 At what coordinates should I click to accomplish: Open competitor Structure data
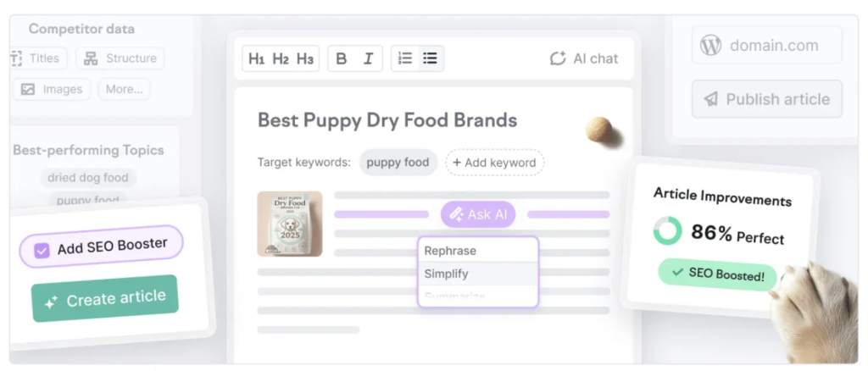click(x=120, y=58)
